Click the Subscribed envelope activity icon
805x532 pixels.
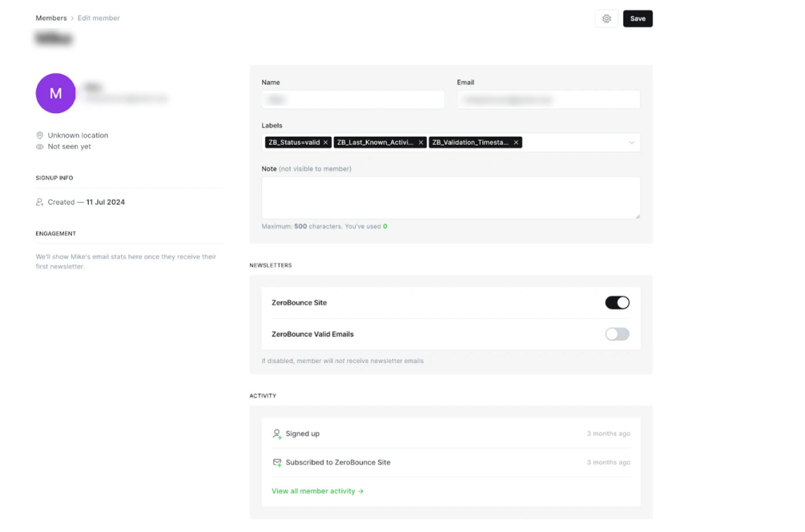click(x=277, y=462)
